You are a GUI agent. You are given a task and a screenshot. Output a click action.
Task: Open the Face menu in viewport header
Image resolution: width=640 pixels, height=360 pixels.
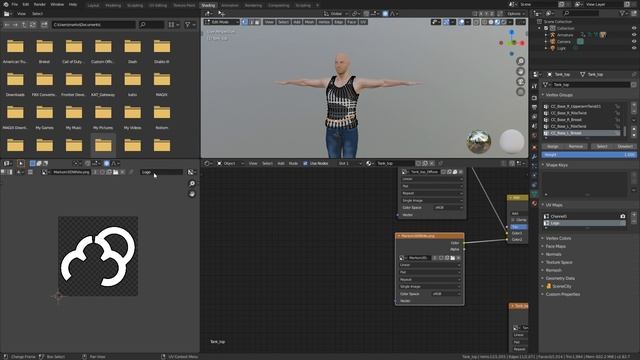coord(351,22)
